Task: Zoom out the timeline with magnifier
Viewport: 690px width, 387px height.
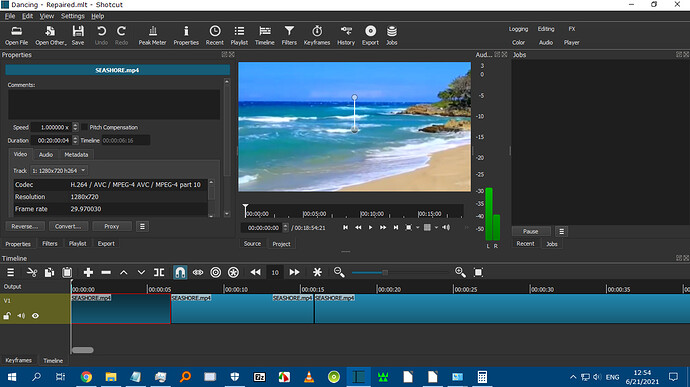Action: 339,273
